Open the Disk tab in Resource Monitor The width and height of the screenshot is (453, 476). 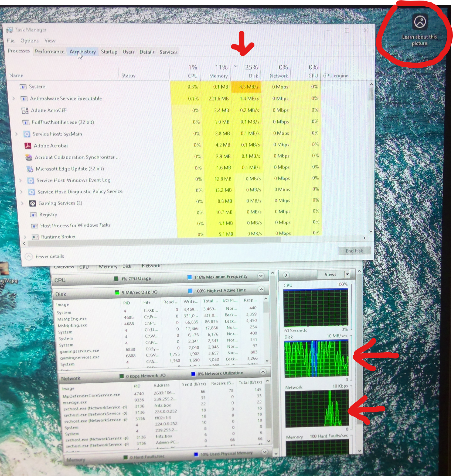(x=127, y=266)
